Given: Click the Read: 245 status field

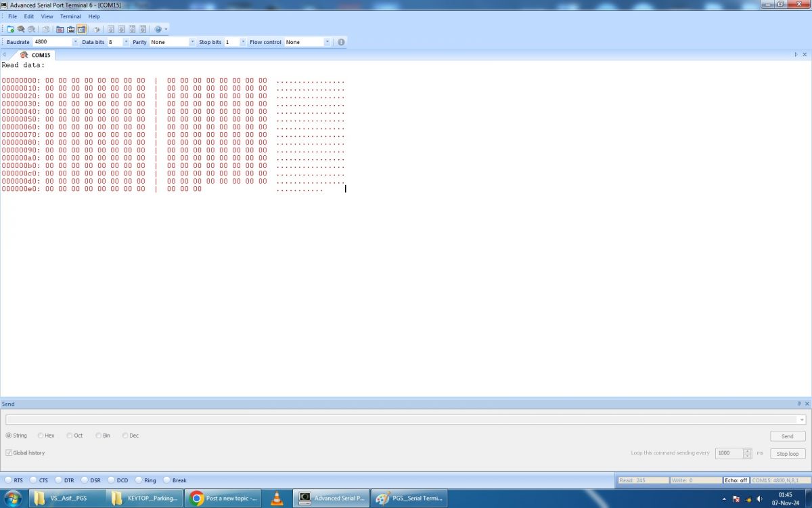Looking at the screenshot, I should (643, 480).
